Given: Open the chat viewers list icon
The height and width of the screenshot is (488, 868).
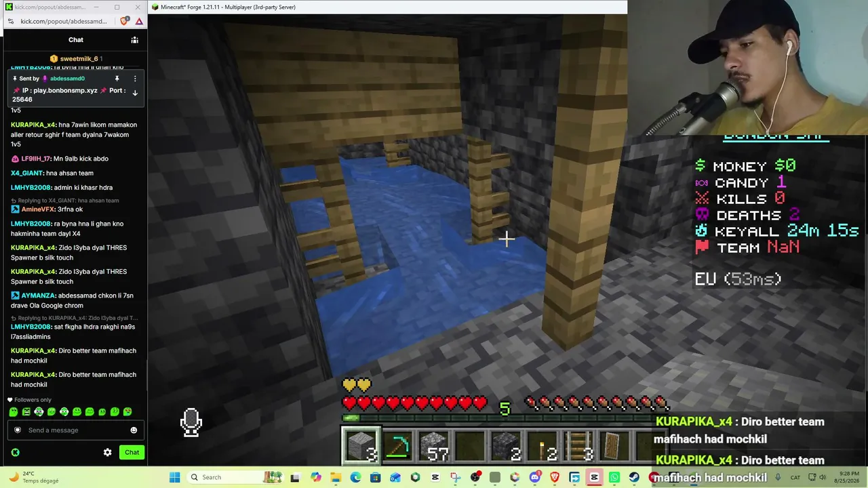Looking at the screenshot, I should pos(134,40).
